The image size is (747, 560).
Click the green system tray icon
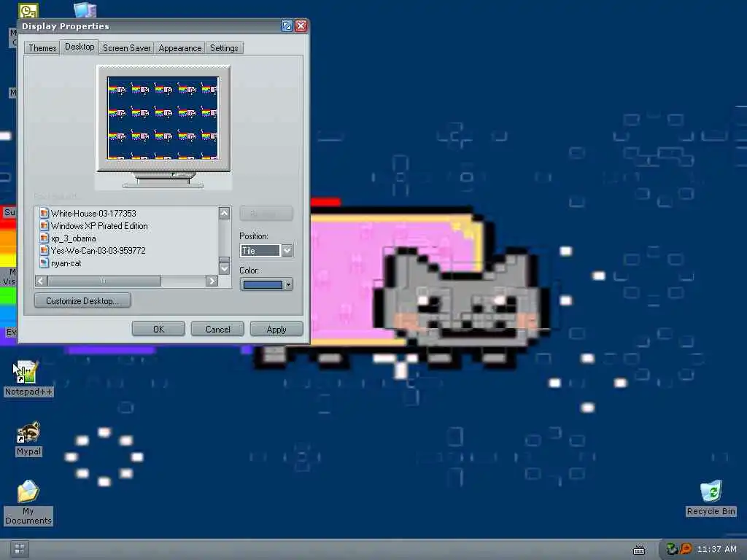pos(672,549)
